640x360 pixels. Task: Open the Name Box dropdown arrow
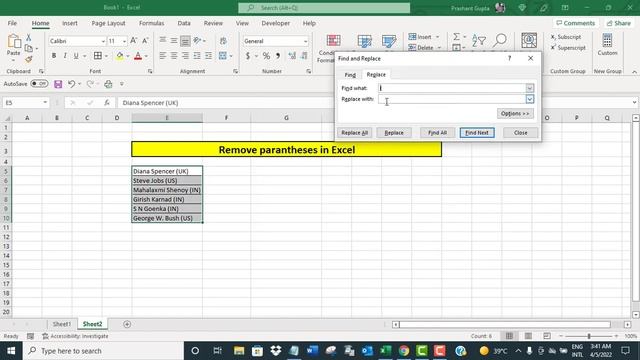click(x=45, y=103)
